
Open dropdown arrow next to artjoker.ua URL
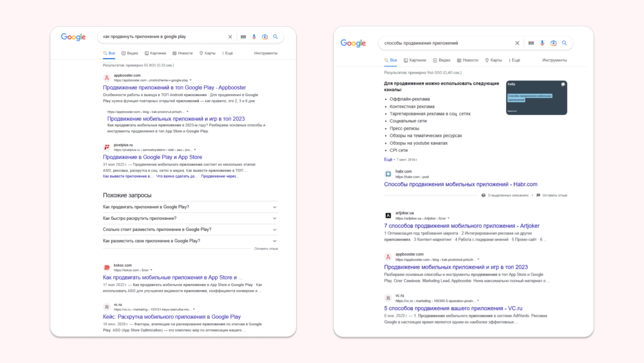[x=449, y=218]
